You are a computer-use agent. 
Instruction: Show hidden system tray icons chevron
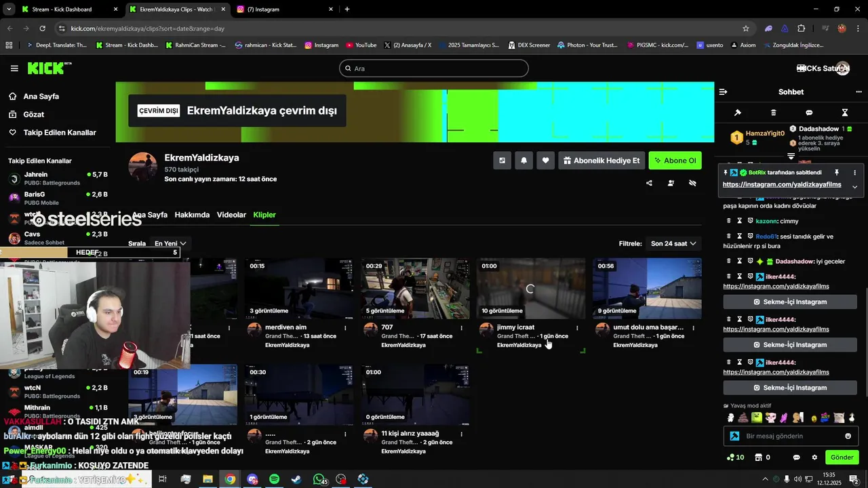coord(766,479)
